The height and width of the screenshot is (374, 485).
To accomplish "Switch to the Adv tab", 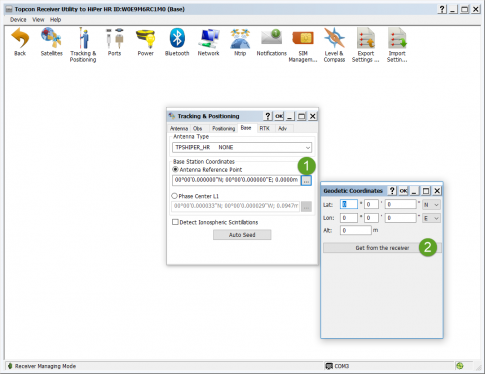I will coord(282,128).
